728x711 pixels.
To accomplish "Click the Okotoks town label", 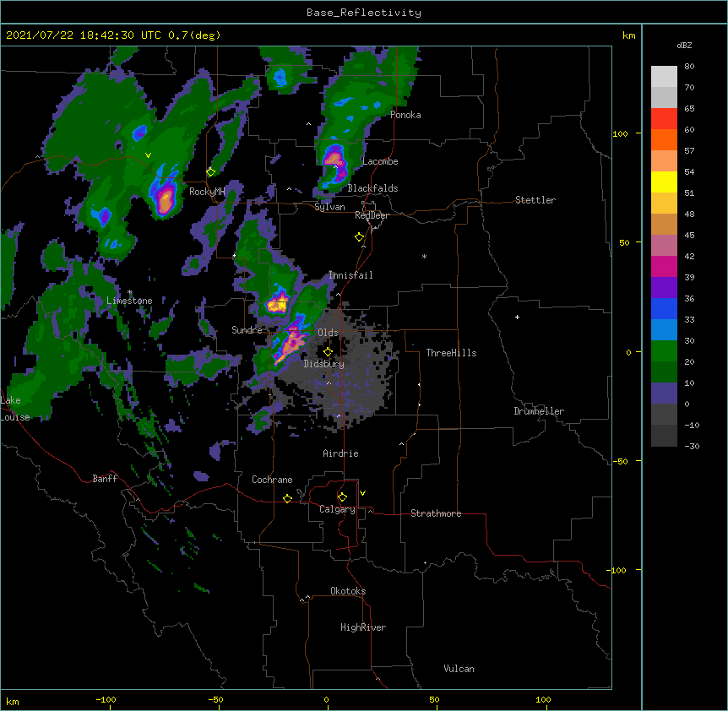I will [348, 591].
